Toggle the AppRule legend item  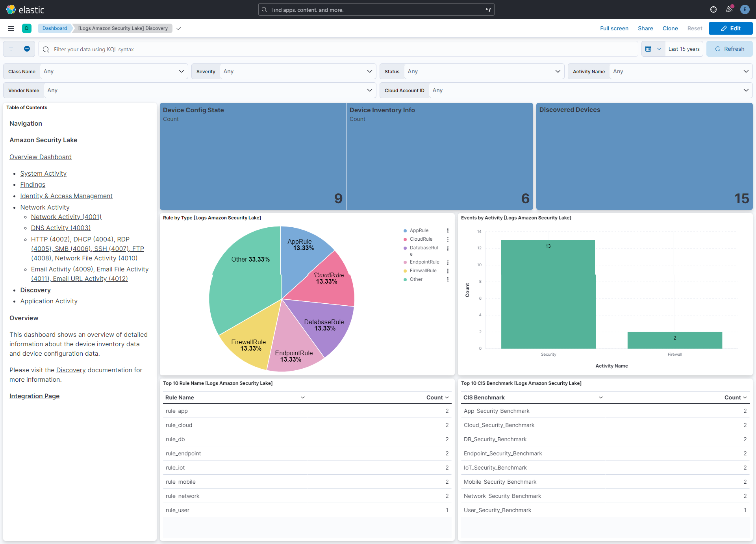pyautogui.click(x=419, y=230)
